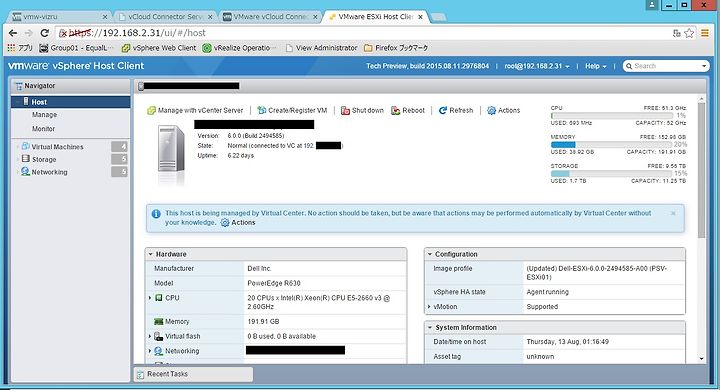Open Manage under Host
The image size is (720, 390).
45,115
